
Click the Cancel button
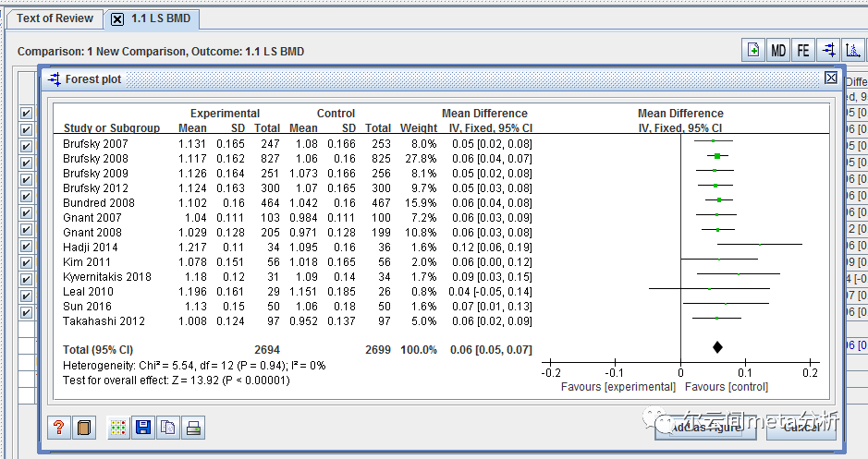click(801, 427)
